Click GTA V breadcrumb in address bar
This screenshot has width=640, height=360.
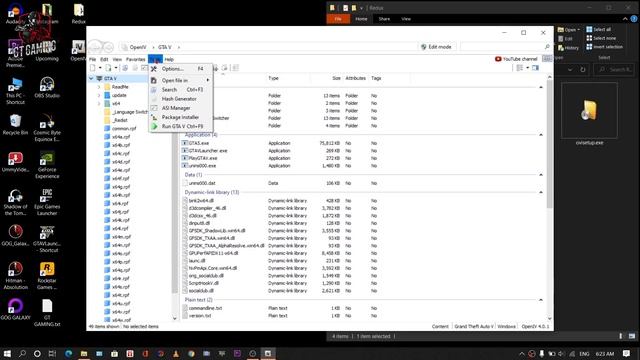coord(164,47)
